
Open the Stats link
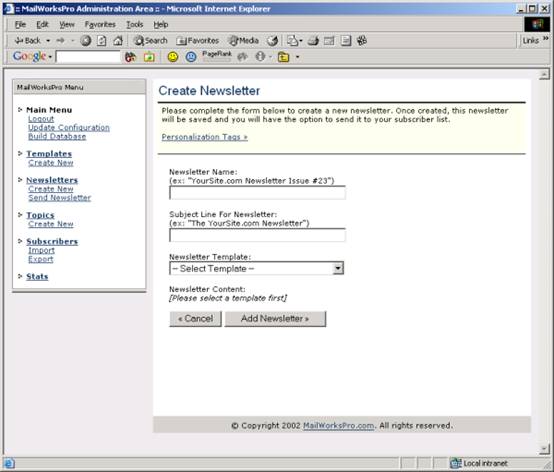point(37,276)
